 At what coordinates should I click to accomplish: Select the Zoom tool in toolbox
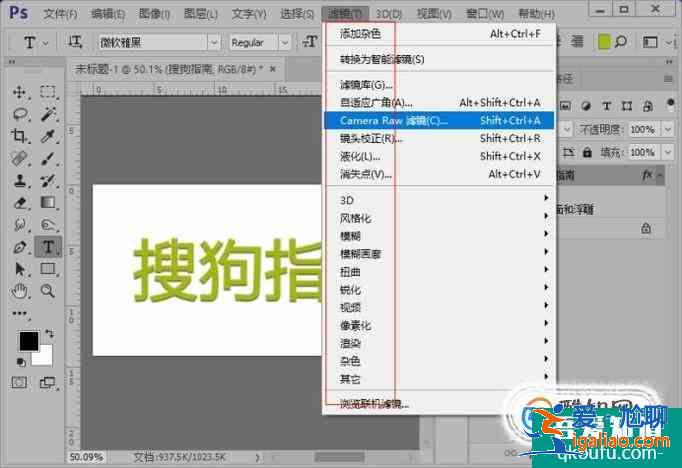[48, 291]
